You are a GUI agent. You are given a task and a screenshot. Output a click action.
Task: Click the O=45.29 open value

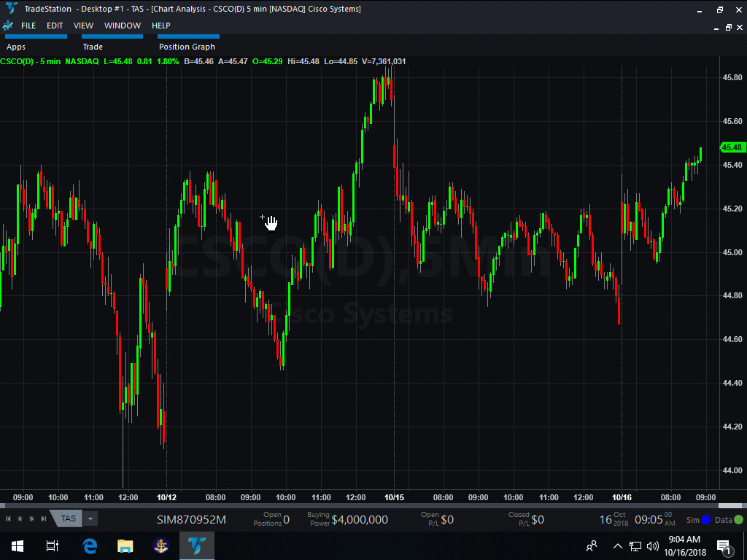[267, 61]
